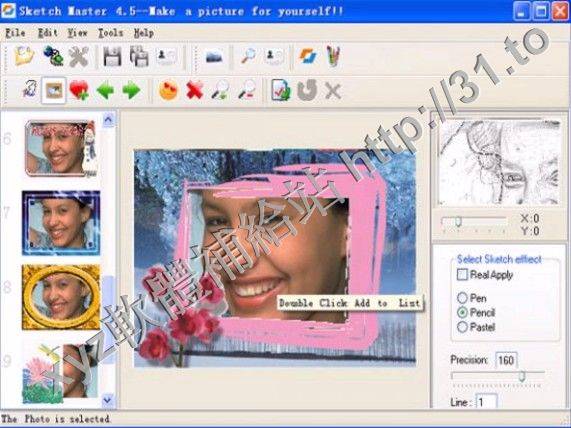This screenshot has height=428, width=571.
Task: Select frame thumbnail 9 with pink flower
Action: (60, 374)
